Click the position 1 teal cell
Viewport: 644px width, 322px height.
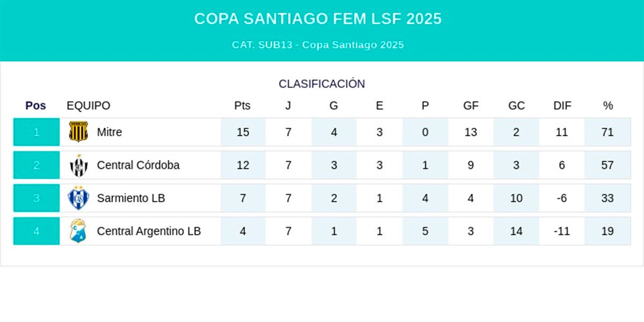coord(36,132)
